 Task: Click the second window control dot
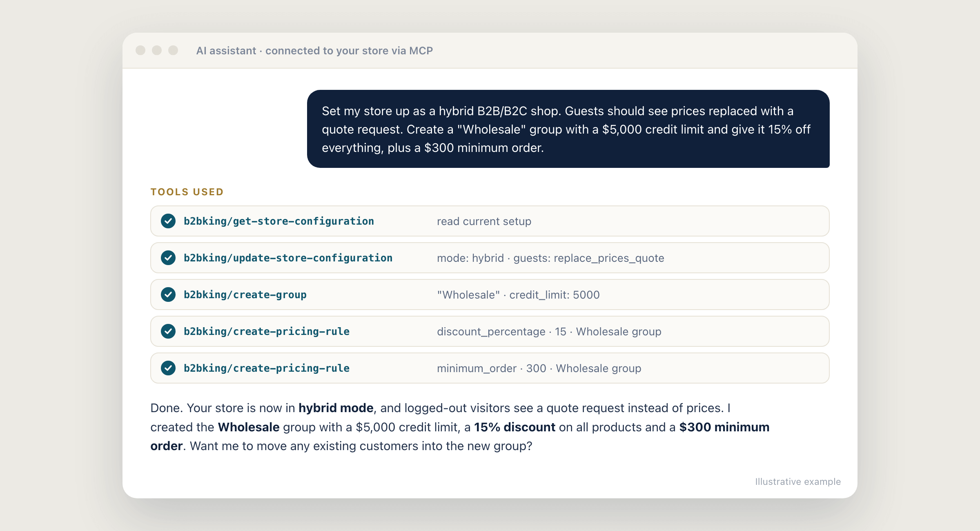click(157, 50)
